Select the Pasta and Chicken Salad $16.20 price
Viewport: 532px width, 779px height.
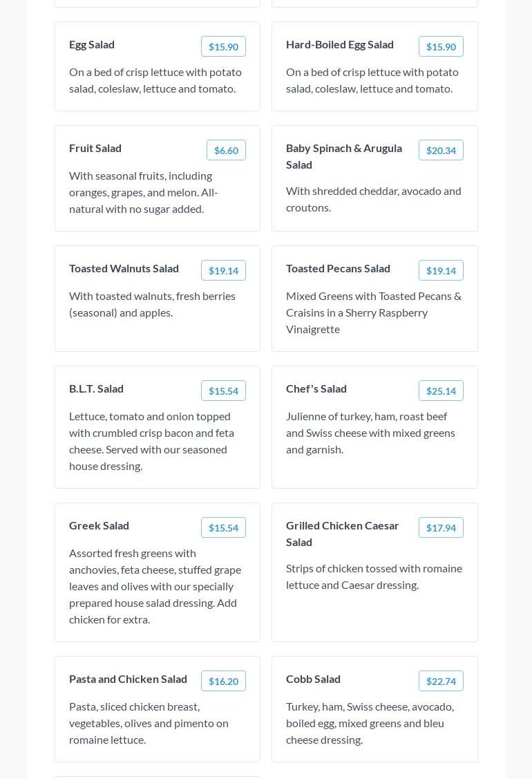tap(223, 681)
